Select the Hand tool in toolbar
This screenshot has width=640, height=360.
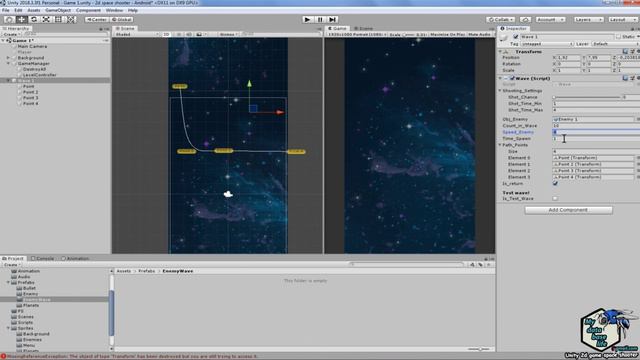point(9,19)
